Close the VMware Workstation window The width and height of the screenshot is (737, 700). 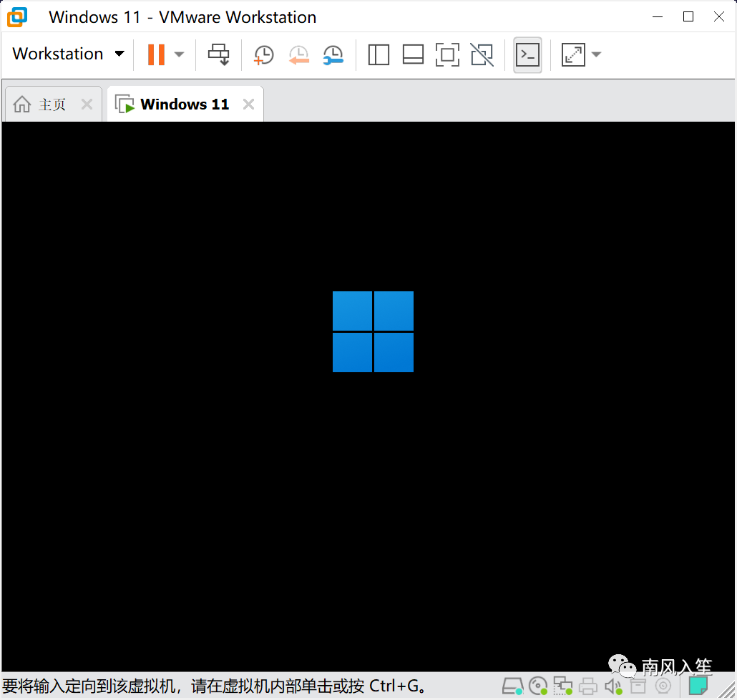tap(718, 17)
